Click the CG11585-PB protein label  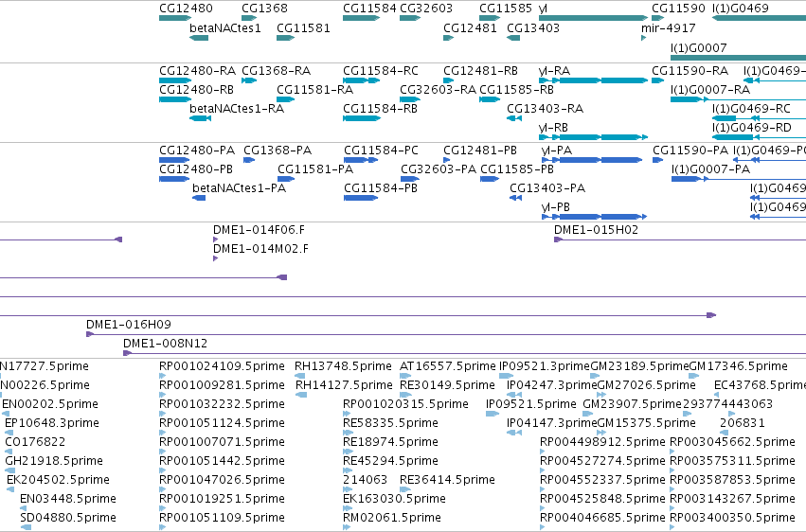click(x=517, y=168)
